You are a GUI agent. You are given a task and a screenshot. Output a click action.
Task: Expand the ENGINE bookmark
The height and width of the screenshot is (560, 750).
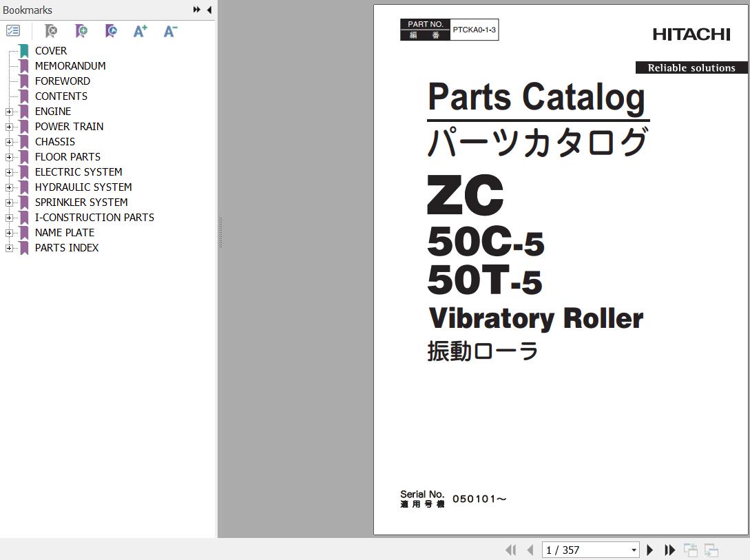coord(9,112)
